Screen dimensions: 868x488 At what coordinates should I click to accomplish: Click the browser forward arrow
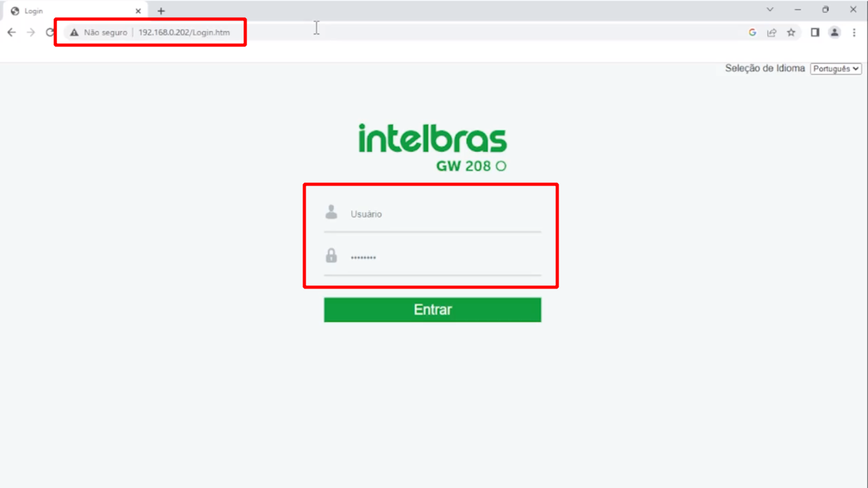pos(31,32)
